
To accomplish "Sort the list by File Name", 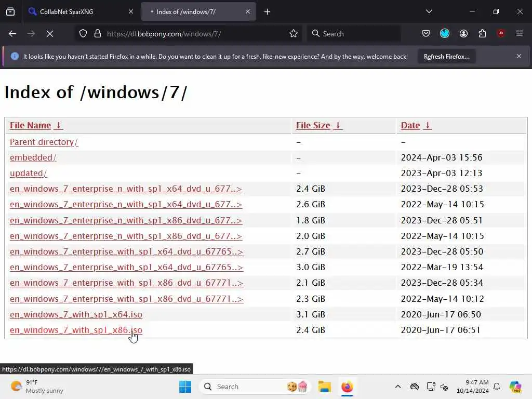I will click(x=36, y=126).
